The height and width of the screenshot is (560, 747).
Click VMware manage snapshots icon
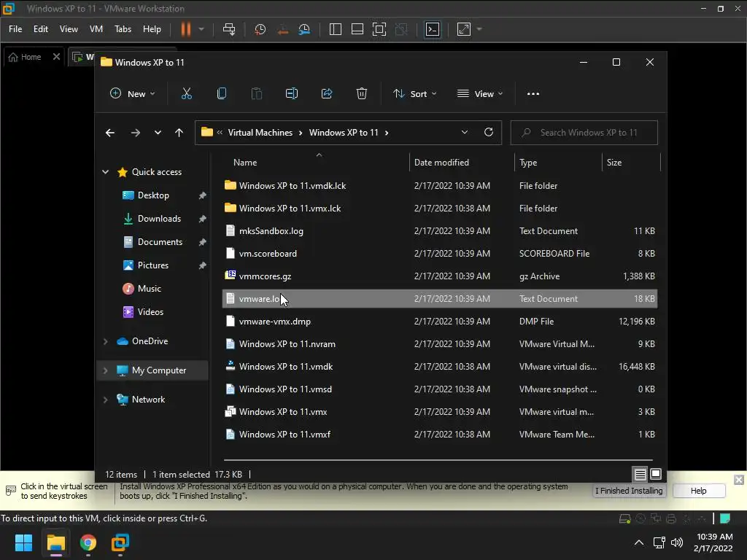pos(304,29)
